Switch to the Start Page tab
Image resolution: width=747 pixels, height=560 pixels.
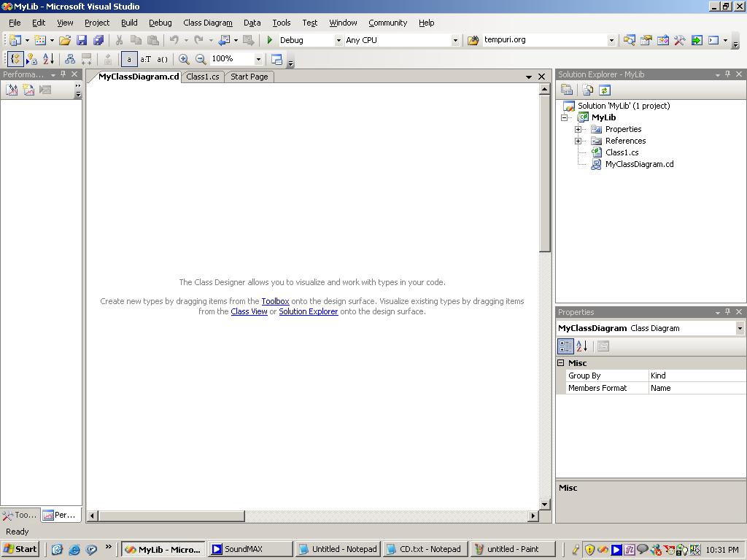[249, 77]
